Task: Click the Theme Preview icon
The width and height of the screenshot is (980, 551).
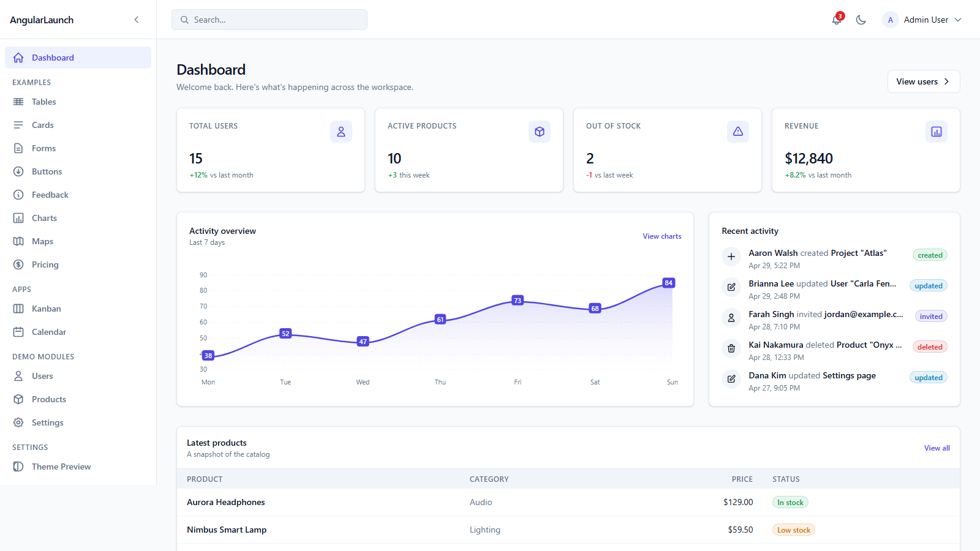Action: coord(18,467)
